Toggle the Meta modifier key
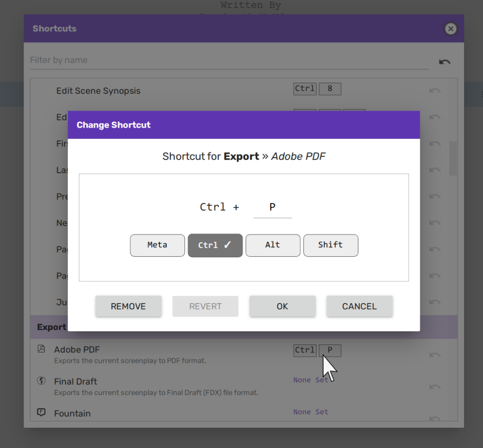Viewport: 483px width, 448px height. pyautogui.click(x=157, y=245)
